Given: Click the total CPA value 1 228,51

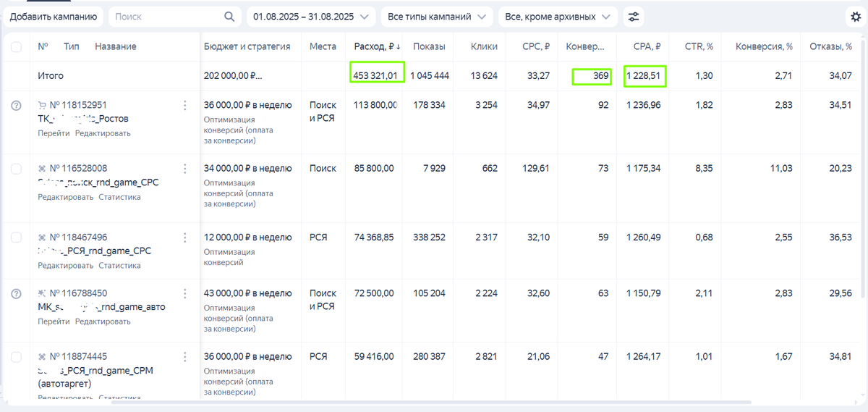Looking at the screenshot, I should [644, 75].
